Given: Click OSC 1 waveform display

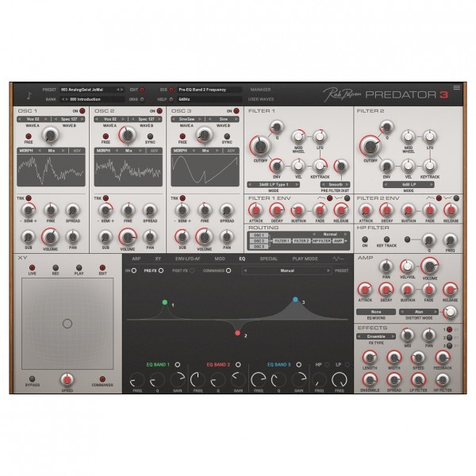Looking at the screenshot, I should point(51,170).
